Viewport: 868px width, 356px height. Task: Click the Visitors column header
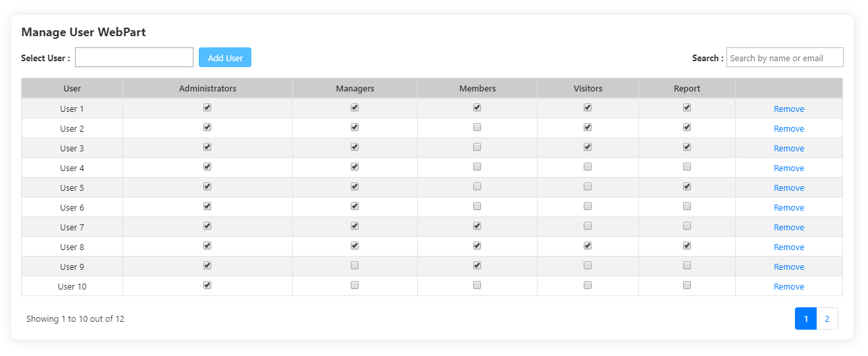pyautogui.click(x=588, y=88)
